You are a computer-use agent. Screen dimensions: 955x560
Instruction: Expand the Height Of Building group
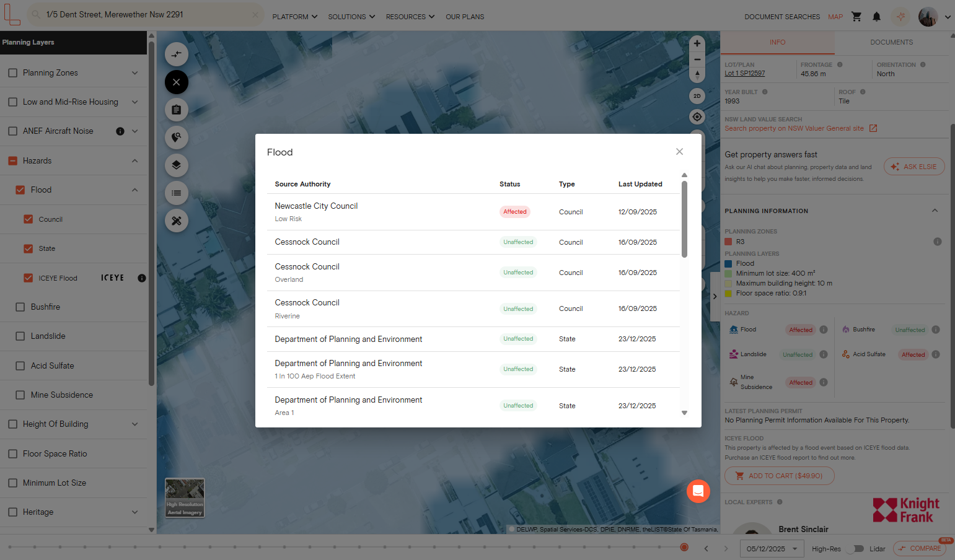[x=134, y=424]
